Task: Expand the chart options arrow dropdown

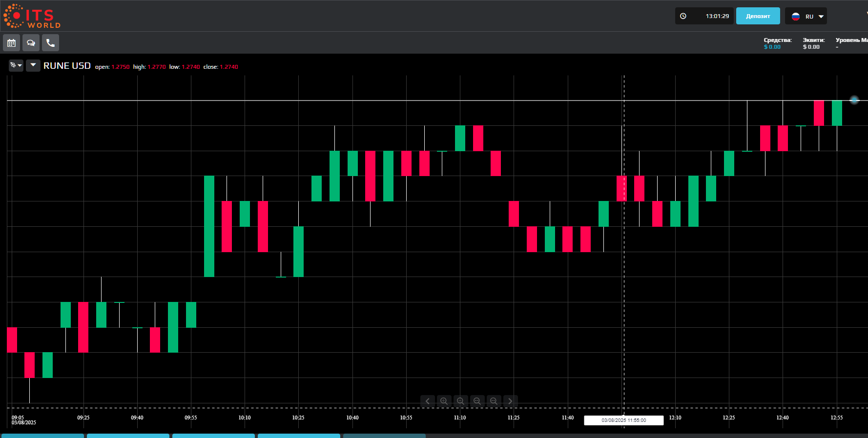Action: point(33,65)
